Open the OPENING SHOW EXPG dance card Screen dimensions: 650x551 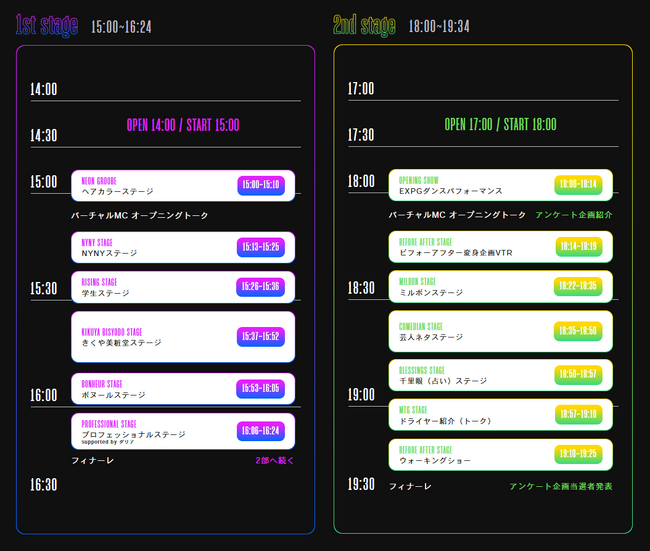500,185
